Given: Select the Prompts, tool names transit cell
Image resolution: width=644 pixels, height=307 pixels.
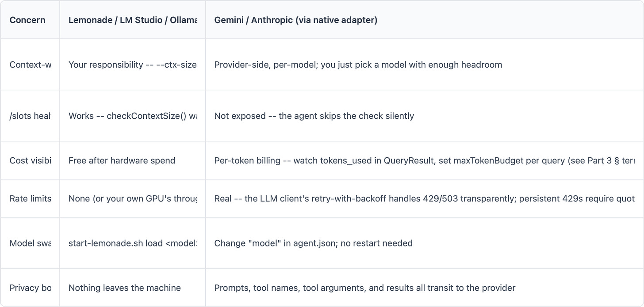Looking at the screenshot, I should point(425,288).
